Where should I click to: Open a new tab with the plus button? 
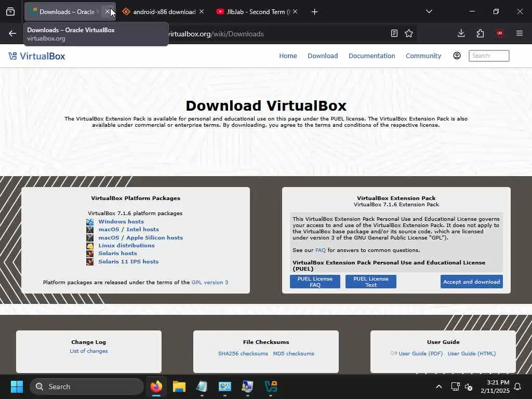click(x=314, y=12)
